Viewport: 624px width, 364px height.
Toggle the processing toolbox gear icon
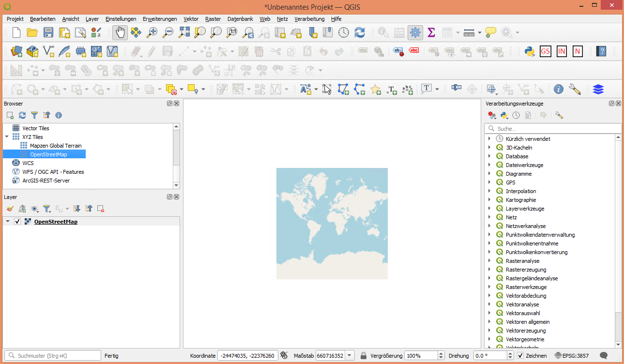415,32
